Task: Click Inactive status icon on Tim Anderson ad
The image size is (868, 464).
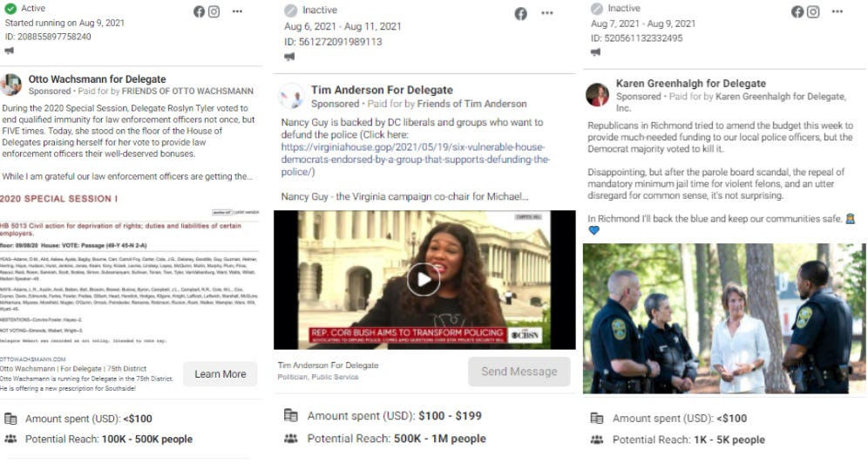Action: pyautogui.click(x=290, y=10)
